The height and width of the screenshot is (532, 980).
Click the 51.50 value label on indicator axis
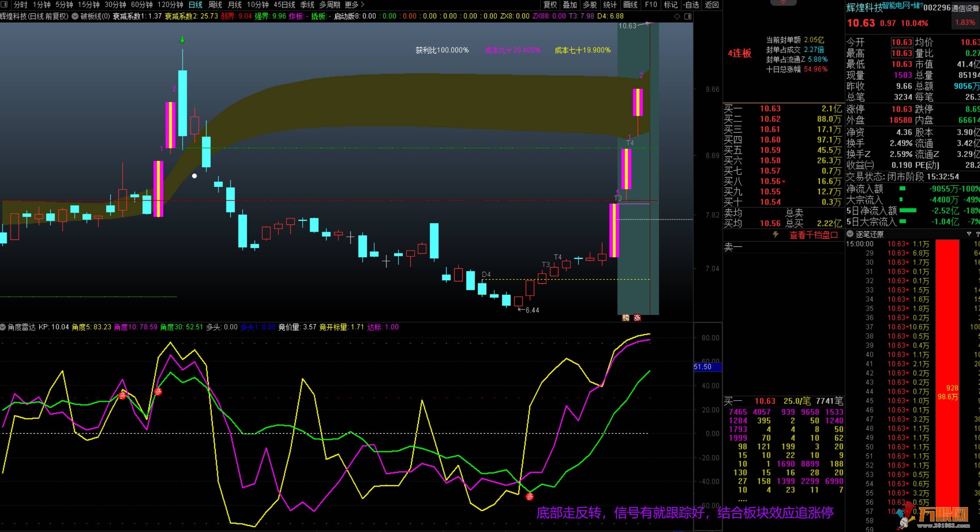707,367
